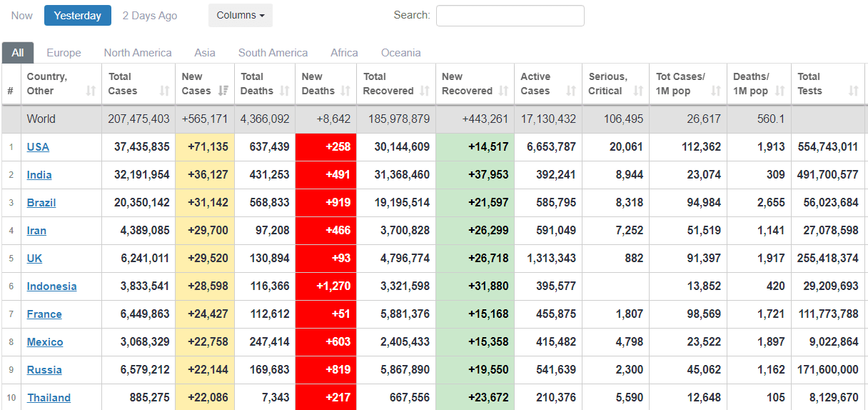Click Active Cases sort arrows icon
Screen dimensions: 868x410
571,91
